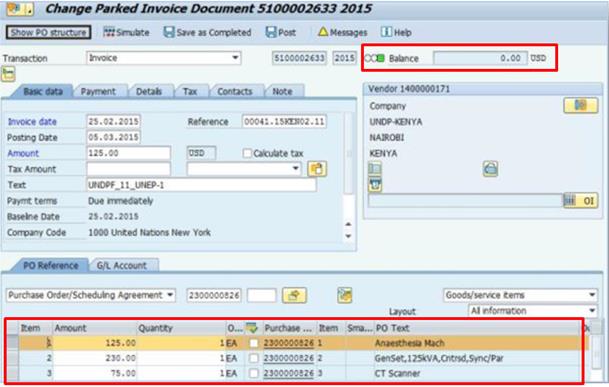
Task: Click the vendor icon below the address icon
Action: tap(375, 185)
